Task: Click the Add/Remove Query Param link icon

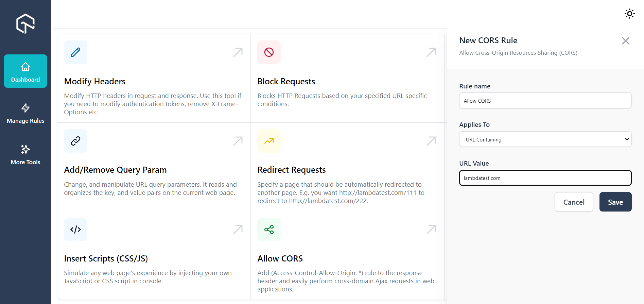Action: point(75,141)
